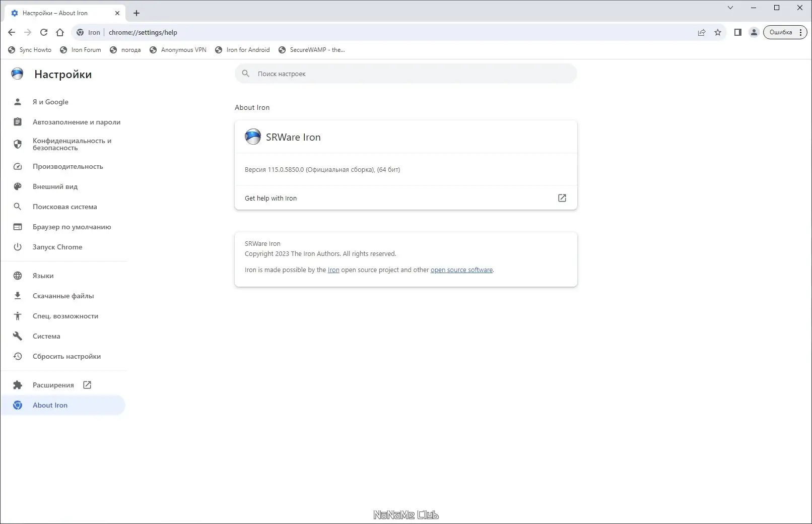Image resolution: width=812 pixels, height=524 pixels.
Task: Open the tab search dropdown arrow
Action: [x=730, y=8]
